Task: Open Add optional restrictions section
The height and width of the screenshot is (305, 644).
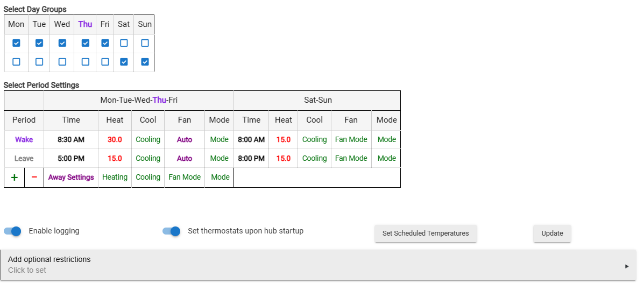Action: coord(319,265)
